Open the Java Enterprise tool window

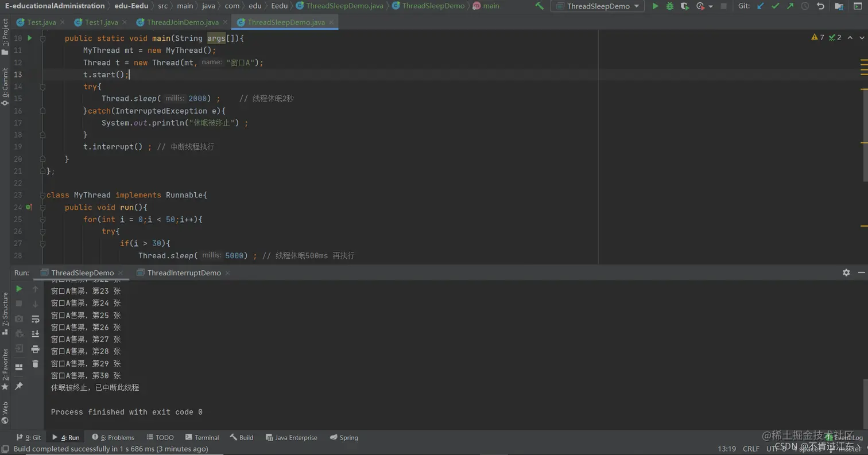(292, 437)
